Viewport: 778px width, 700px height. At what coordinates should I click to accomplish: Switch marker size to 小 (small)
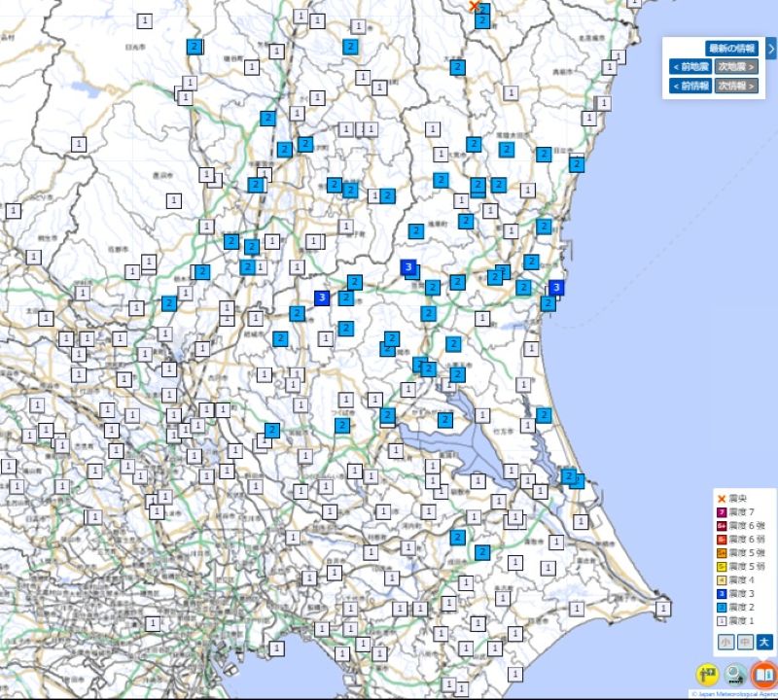[x=725, y=642]
